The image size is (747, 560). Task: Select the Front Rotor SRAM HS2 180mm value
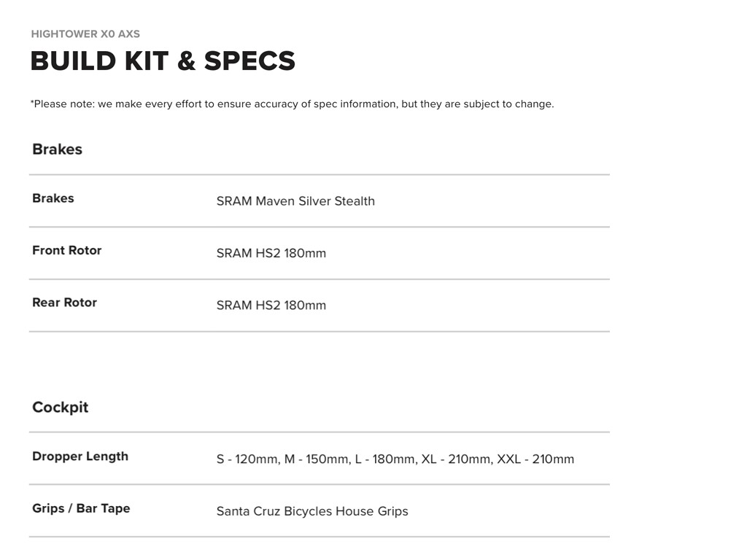[271, 254]
